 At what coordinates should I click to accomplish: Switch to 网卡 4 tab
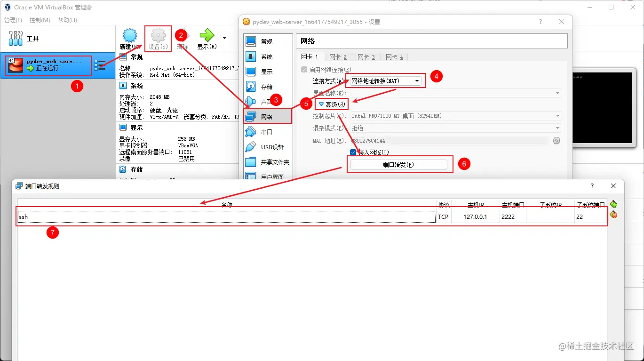click(394, 57)
